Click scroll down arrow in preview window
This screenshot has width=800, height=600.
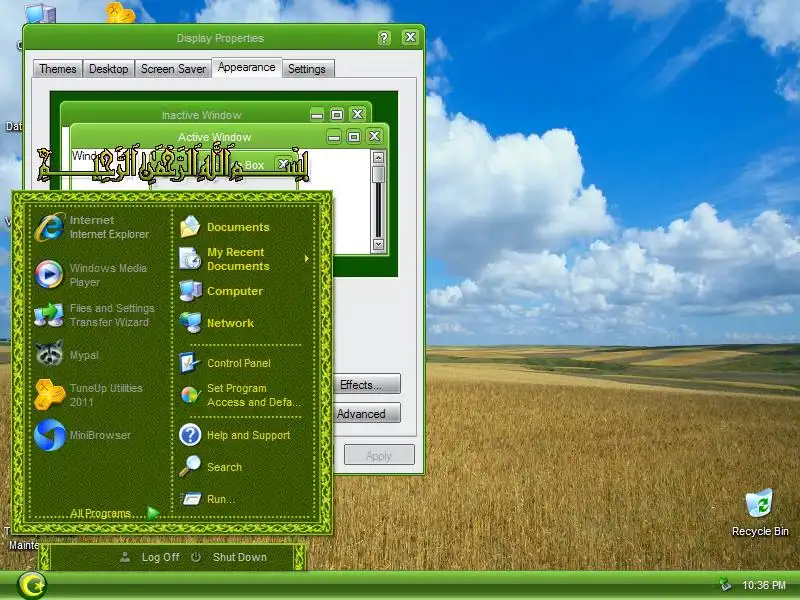[x=378, y=244]
